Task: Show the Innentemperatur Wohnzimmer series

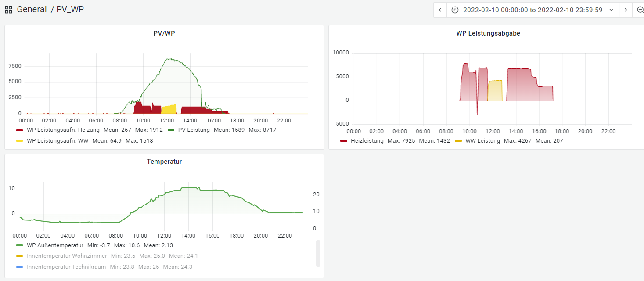Action: point(66,256)
